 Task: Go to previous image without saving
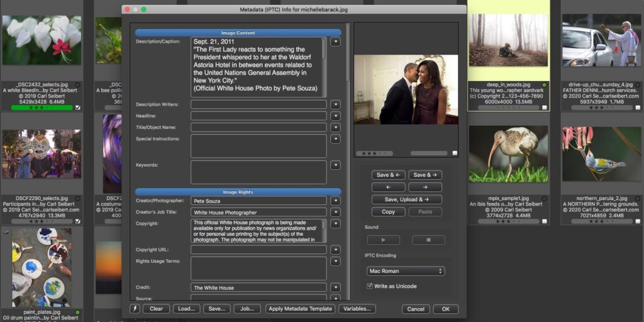point(388,187)
